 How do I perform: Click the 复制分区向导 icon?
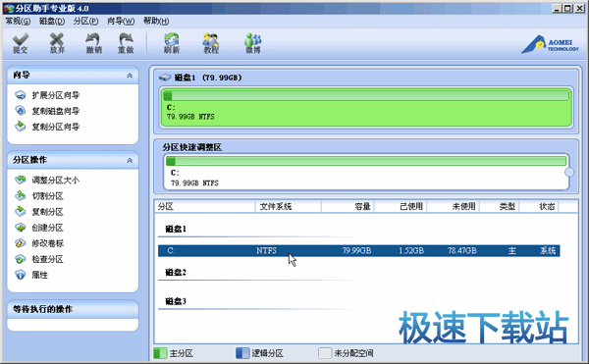(21, 127)
